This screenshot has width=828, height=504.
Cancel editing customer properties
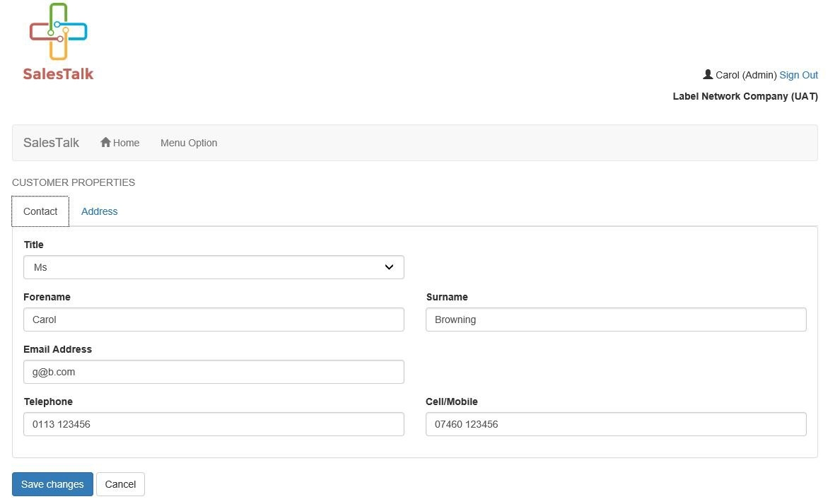click(x=120, y=484)
